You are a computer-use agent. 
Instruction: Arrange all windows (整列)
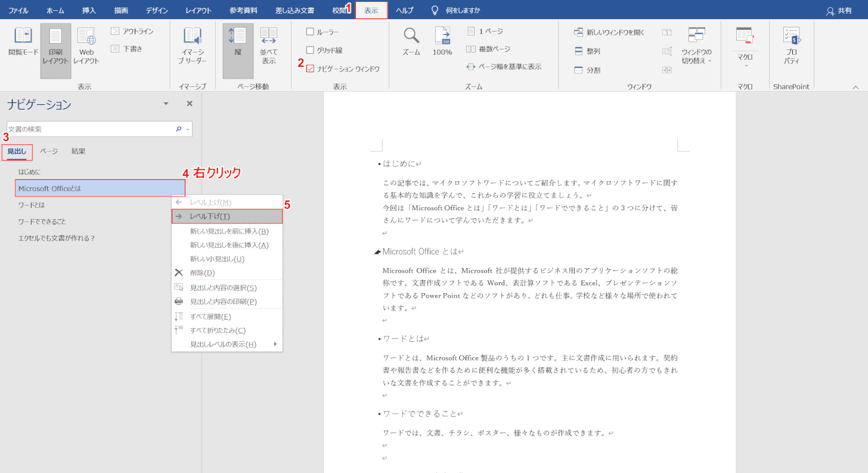(x=588, y=51)
